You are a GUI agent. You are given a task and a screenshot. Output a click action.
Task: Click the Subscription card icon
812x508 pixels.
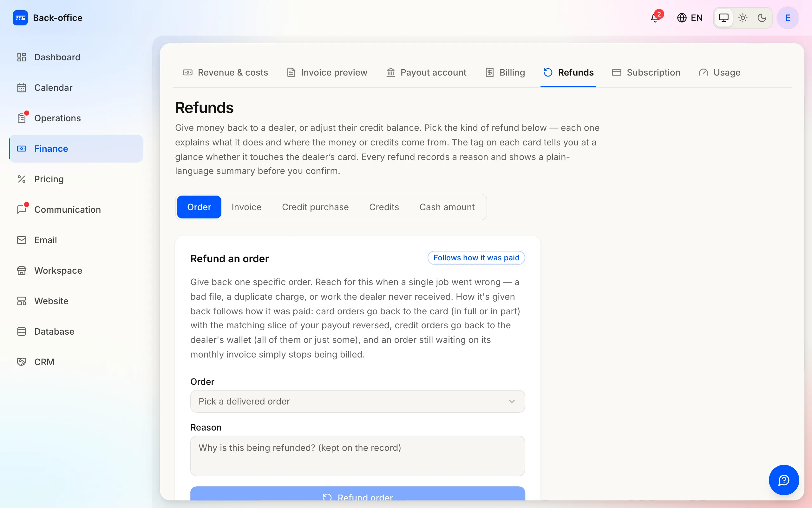click(x=616, y=73)
